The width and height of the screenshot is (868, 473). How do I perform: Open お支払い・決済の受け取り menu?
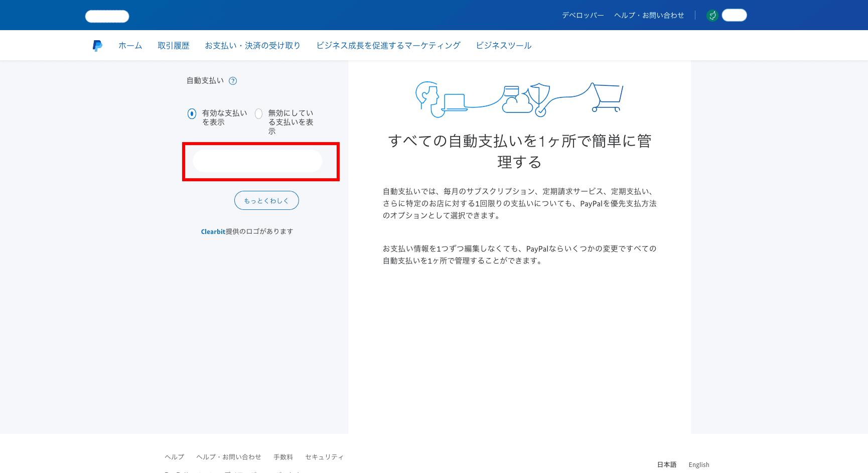[253, 46]
